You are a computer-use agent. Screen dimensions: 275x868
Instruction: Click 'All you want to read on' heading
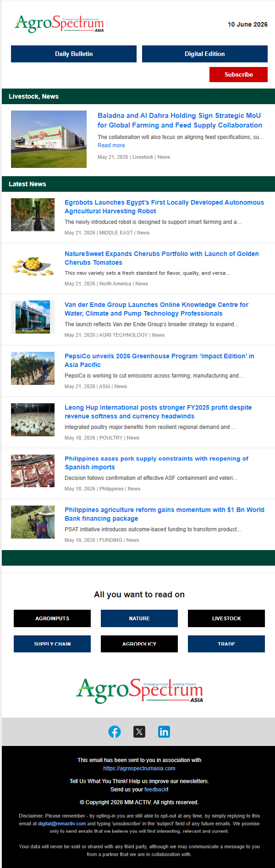pos(139,595)
